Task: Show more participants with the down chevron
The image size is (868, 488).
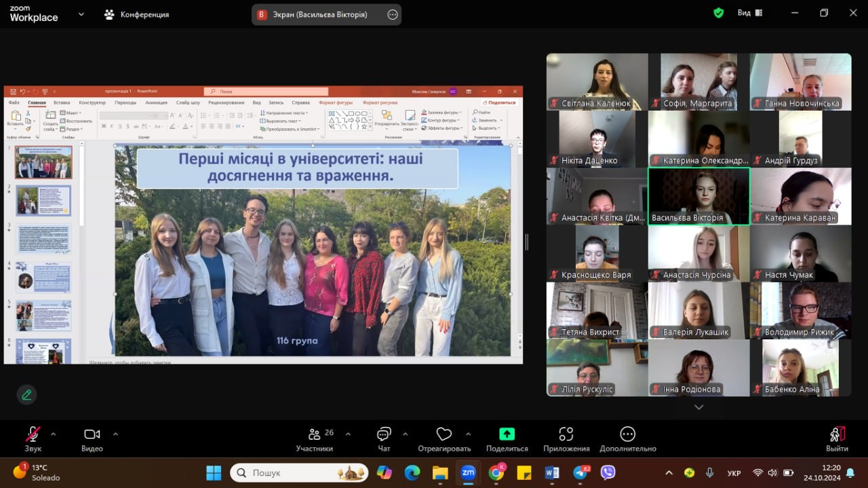Action: 698,407
